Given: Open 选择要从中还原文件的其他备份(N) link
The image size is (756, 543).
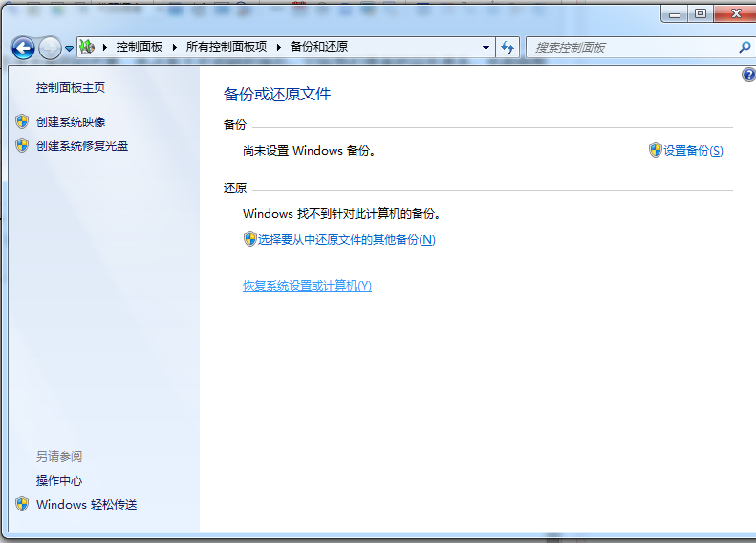Looking at the screenshot, I should tap(346, 240).
